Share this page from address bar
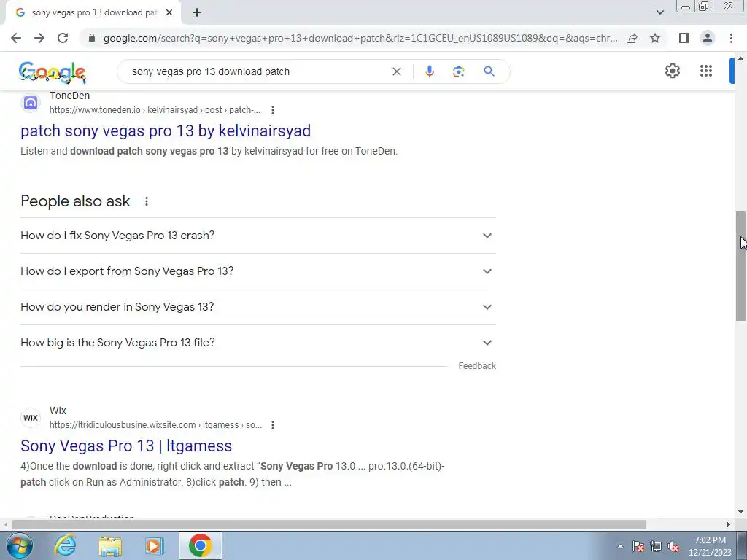The height and width of the screenshot is (560, 747). 632,38
